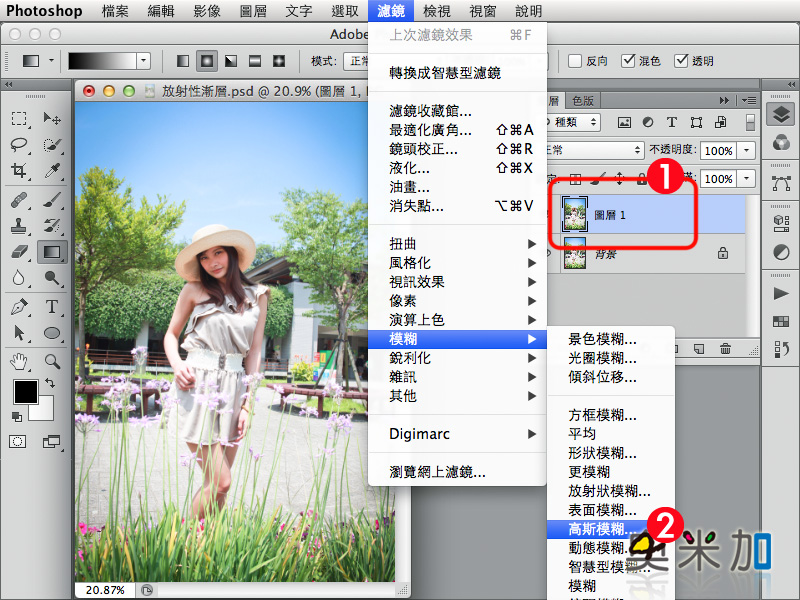Change the screen mode icon
This screenshot has width=800, height=600.
click(x=51, y=442)
